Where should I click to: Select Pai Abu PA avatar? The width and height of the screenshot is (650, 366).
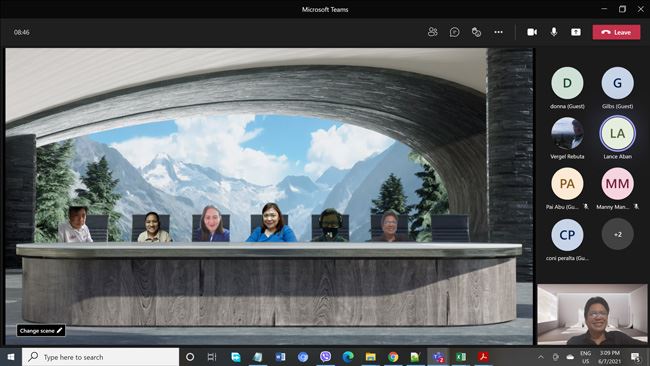[x=567, y=184]
